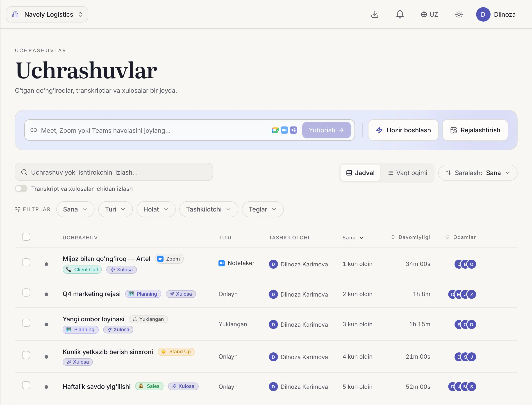Toggle transcript and summaries search switch
This screenshot has height=405, width=532.
point(21,189)
